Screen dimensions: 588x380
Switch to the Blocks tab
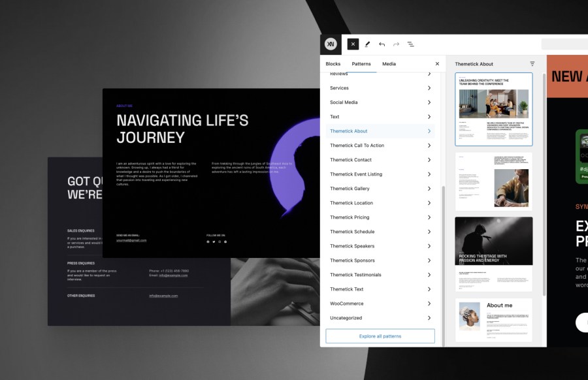333,64
